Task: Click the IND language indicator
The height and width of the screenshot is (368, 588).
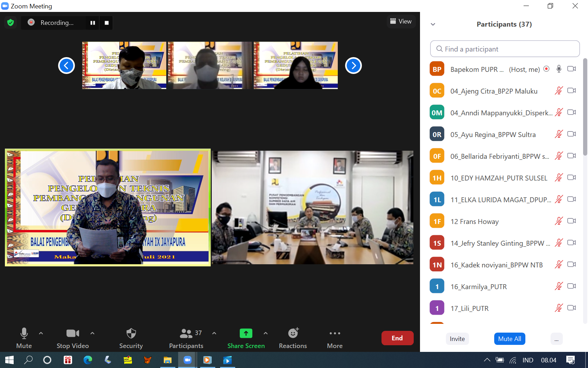Action: coord(528,360)
